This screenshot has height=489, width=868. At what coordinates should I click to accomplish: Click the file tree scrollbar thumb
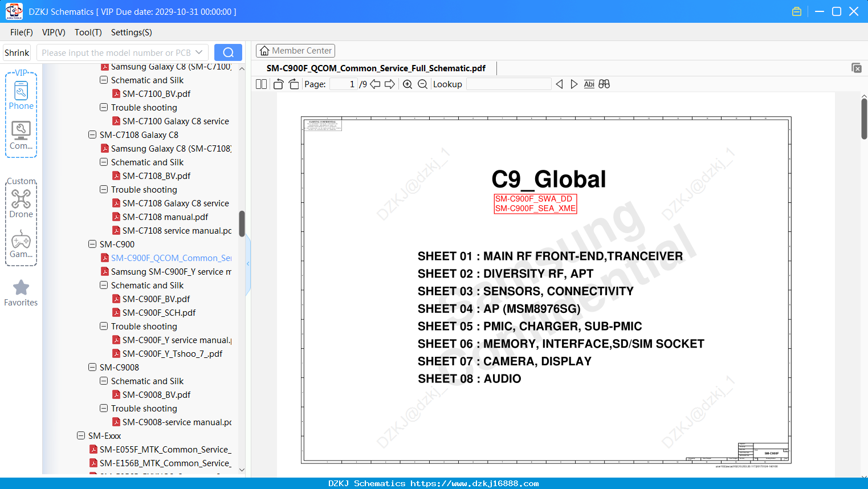242,223
